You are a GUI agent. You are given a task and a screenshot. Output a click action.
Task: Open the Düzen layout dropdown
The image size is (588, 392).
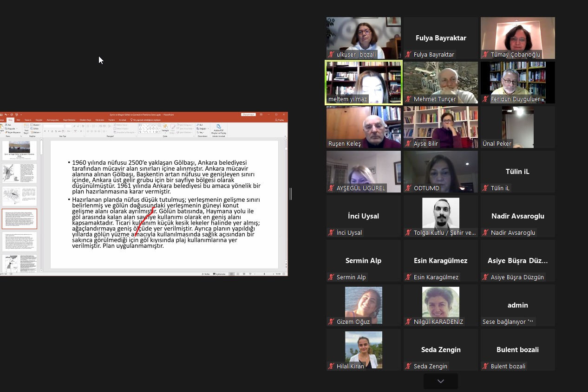36,125
